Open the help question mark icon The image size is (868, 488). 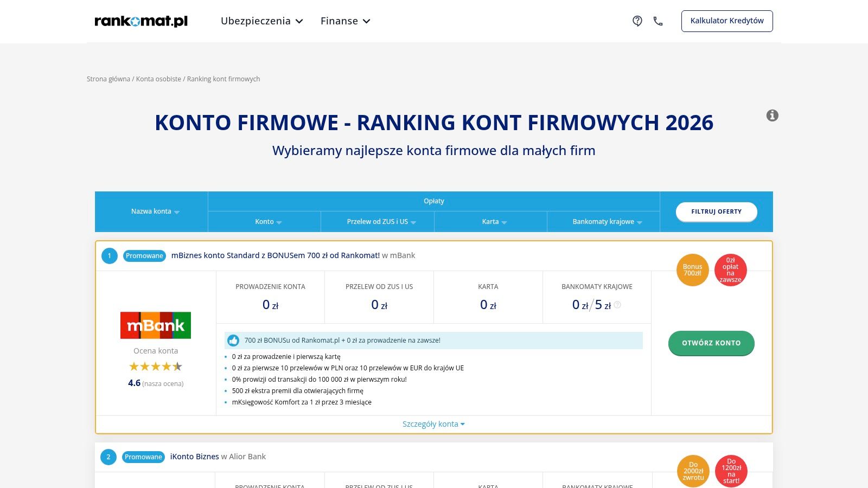[637, 21]
